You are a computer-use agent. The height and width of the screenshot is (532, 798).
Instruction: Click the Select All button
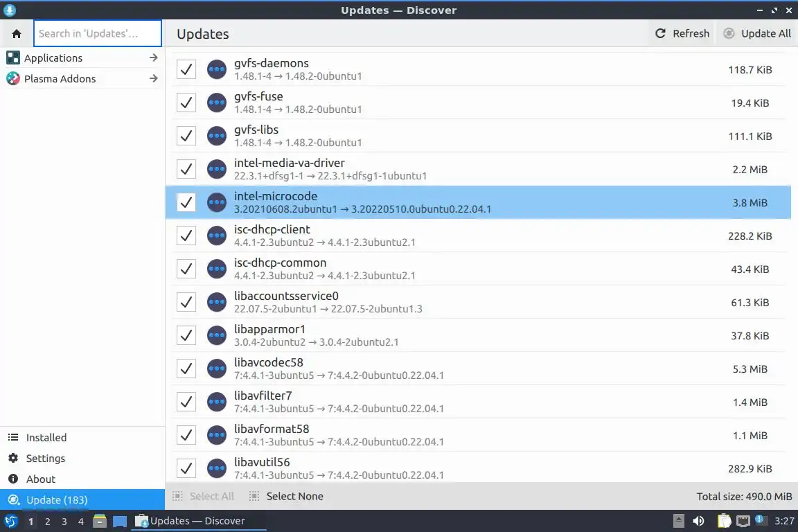click(203, 497)
